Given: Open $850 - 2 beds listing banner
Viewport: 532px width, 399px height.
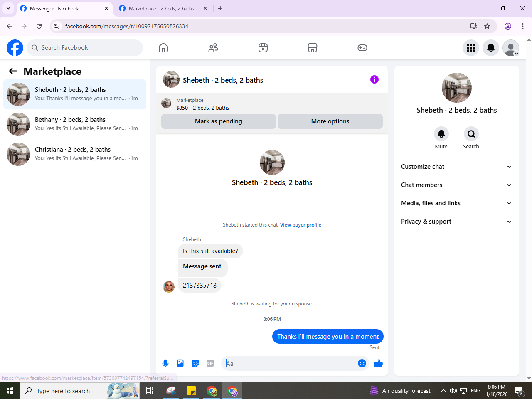Looking at the screenshot, I should 272,103.
